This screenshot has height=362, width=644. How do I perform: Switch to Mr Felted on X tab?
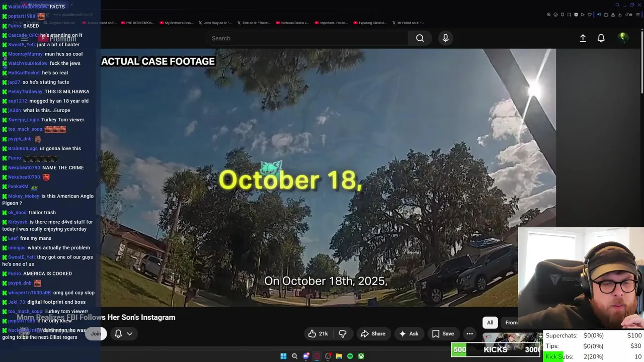(x=408, y=23)
